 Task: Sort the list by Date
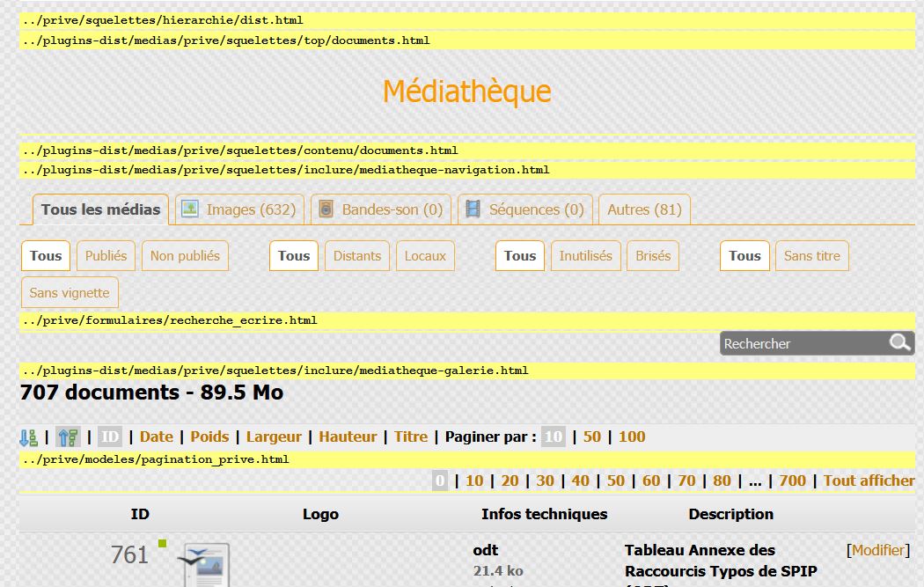pos(157,437)
